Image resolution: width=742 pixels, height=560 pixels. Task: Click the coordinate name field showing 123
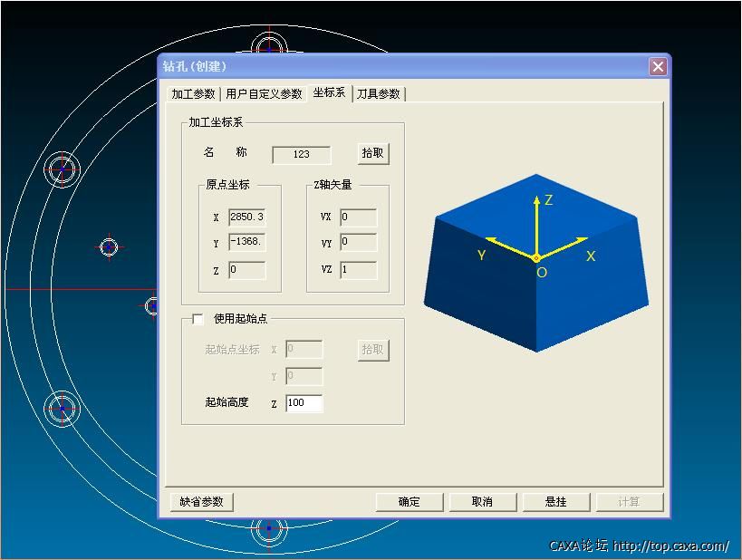302,154
